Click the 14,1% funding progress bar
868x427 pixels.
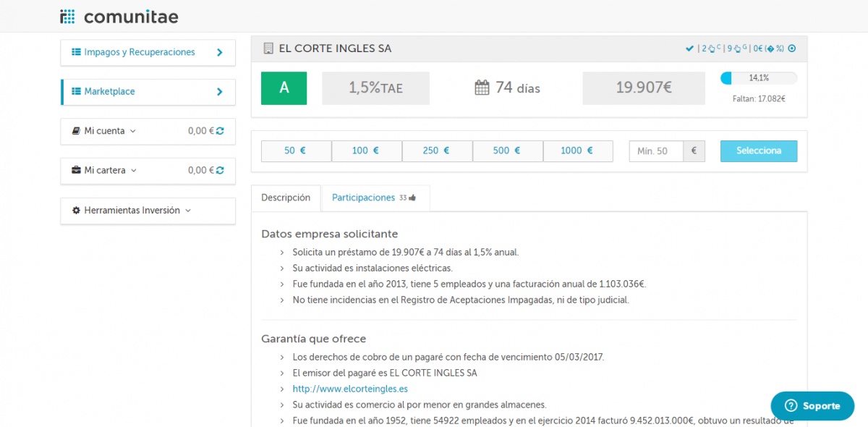pyautogui.click(x=759, y=78)
